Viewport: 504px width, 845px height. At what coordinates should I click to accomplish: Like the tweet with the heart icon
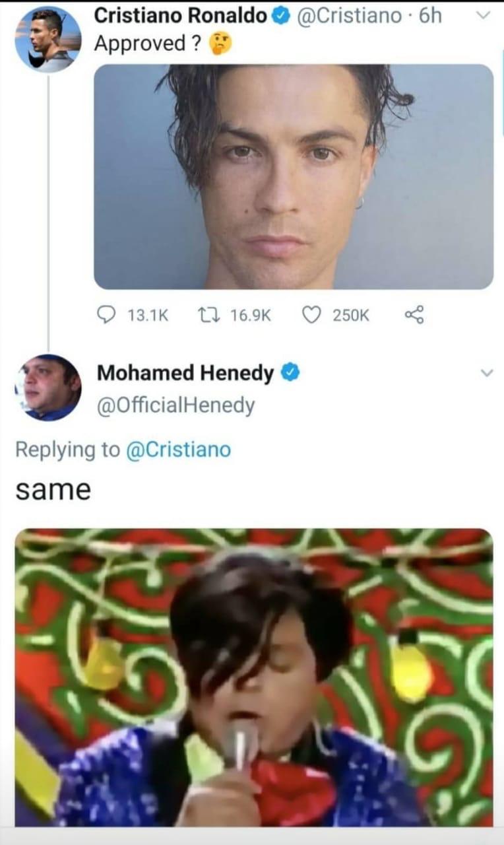311,316
